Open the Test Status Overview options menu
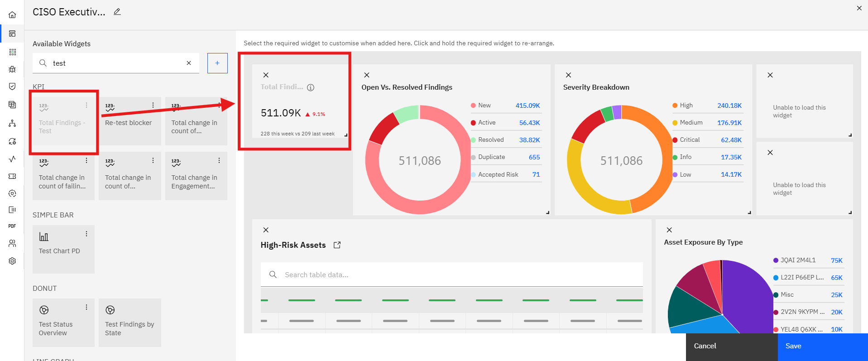868x361 pixels. [86, 307]
